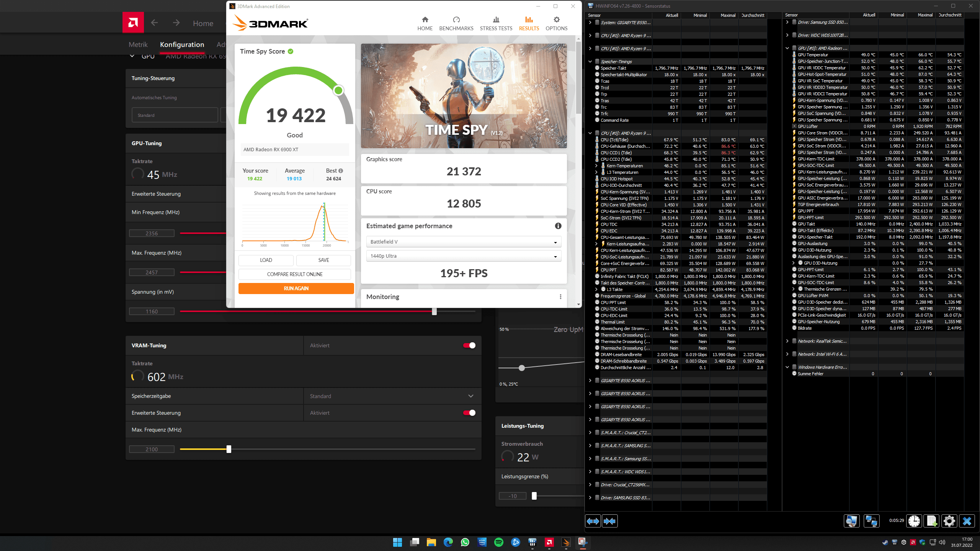Collapse GPU section chevron in Radeon

(132, 56)
